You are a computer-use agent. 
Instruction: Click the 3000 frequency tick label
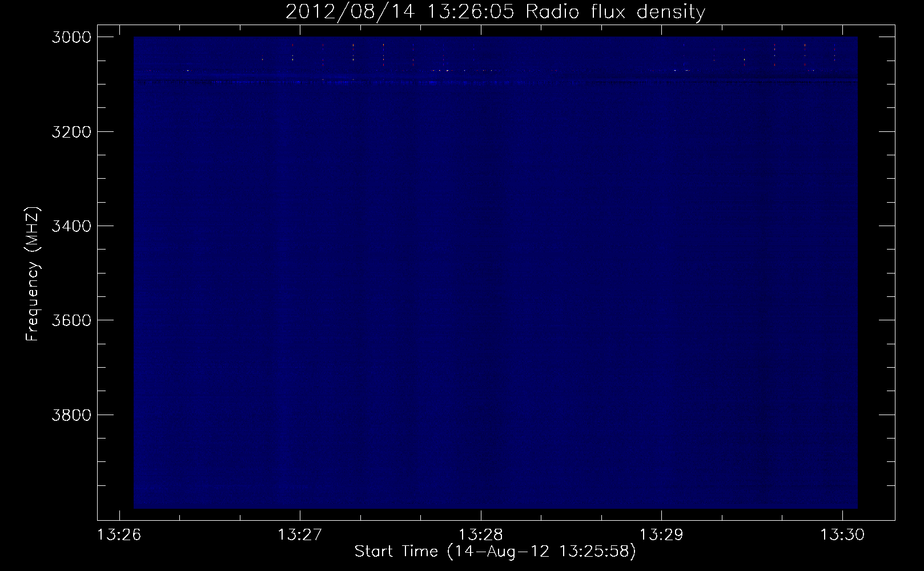tap(71, 37)
